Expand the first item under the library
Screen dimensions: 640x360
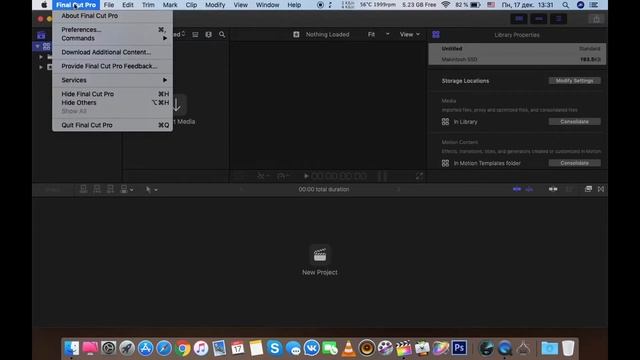[x=41, y=57]
